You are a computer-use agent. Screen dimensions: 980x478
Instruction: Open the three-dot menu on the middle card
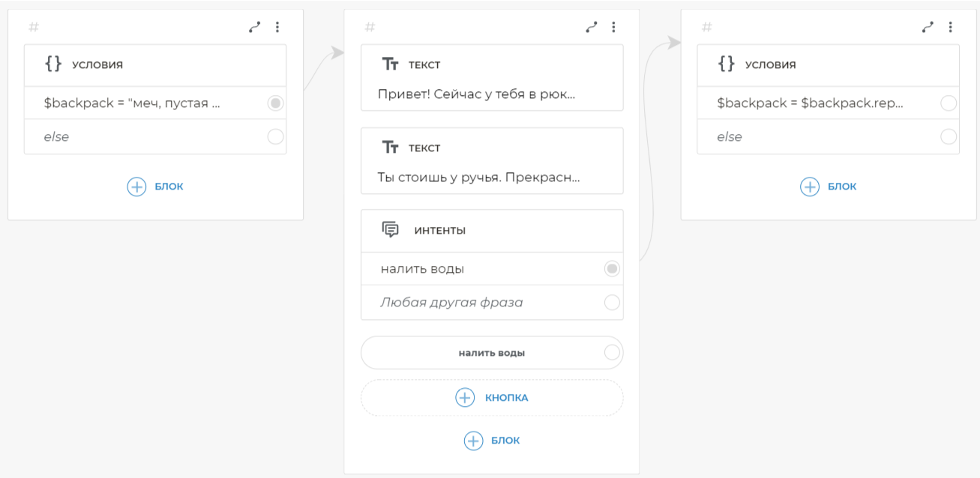[613, 27]
